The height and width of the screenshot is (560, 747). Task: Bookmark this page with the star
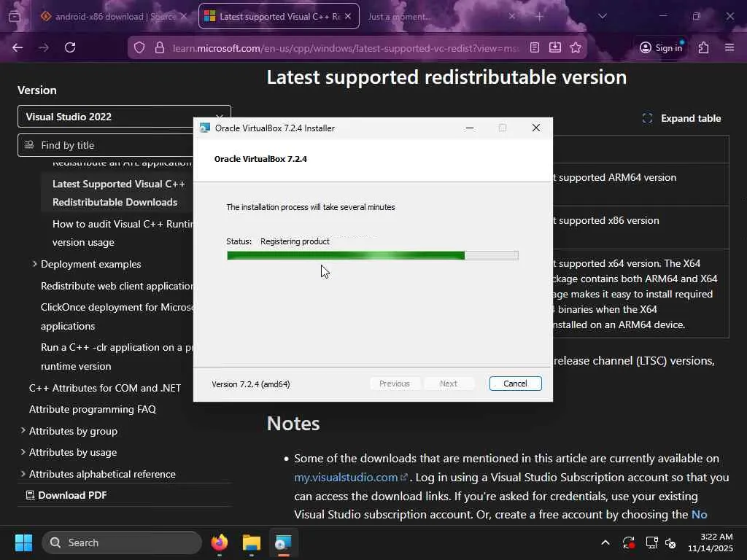(576, 47)
